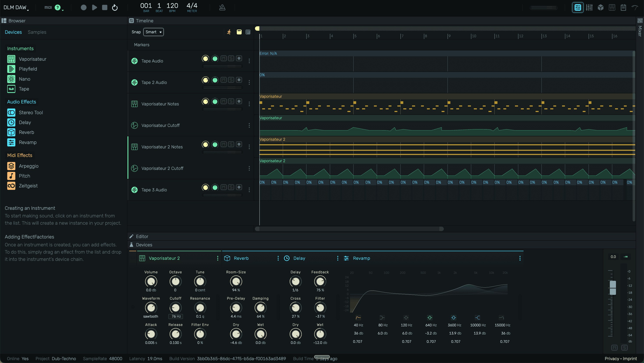Stop playback with the stop button
This screenshot has width=644, height=363.
tap(104, 7)
